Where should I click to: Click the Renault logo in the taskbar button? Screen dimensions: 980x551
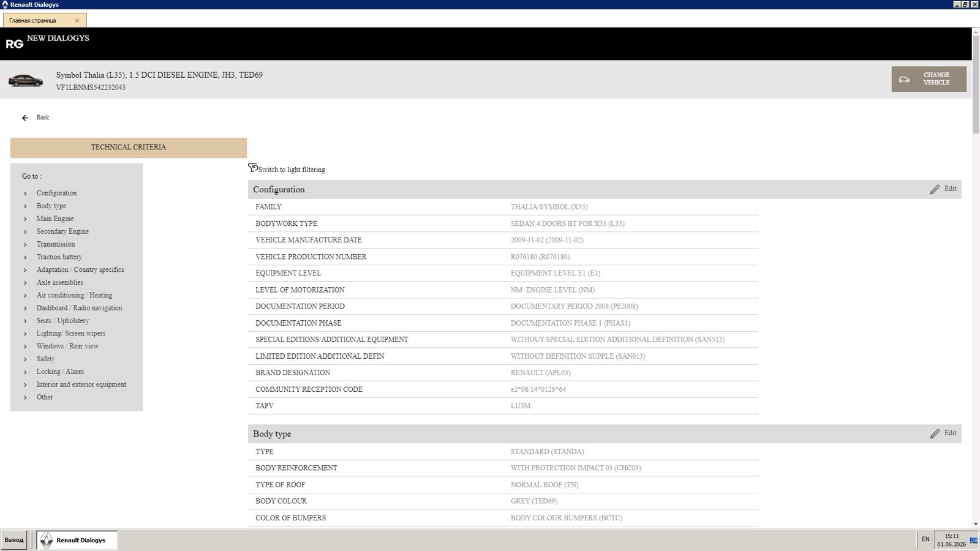tap(47, 540)
